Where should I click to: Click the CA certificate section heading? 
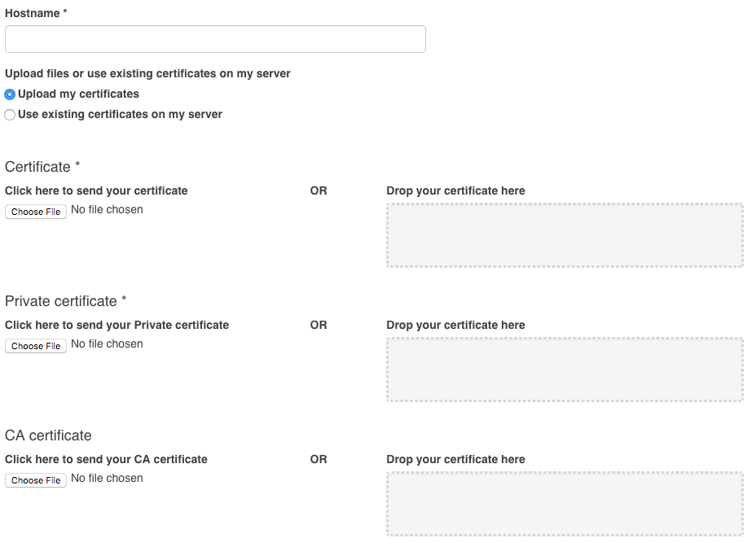(47, 435)
